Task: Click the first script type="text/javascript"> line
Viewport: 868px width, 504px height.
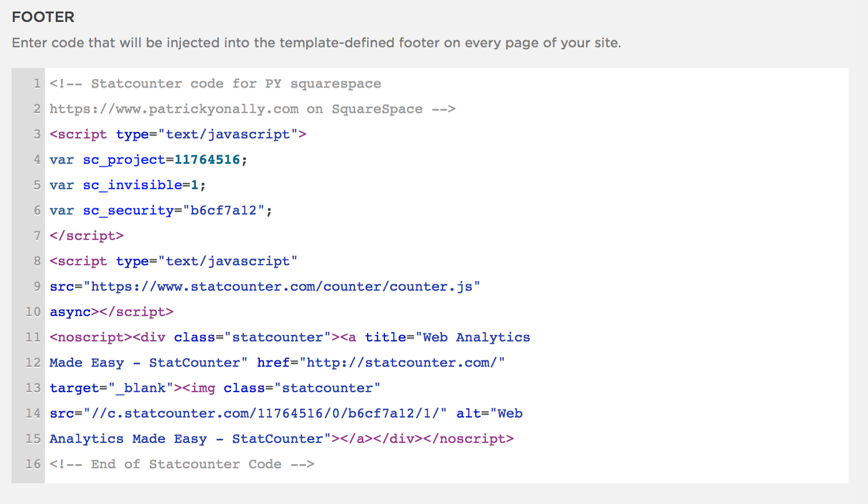Action: (x=178, y=134)
